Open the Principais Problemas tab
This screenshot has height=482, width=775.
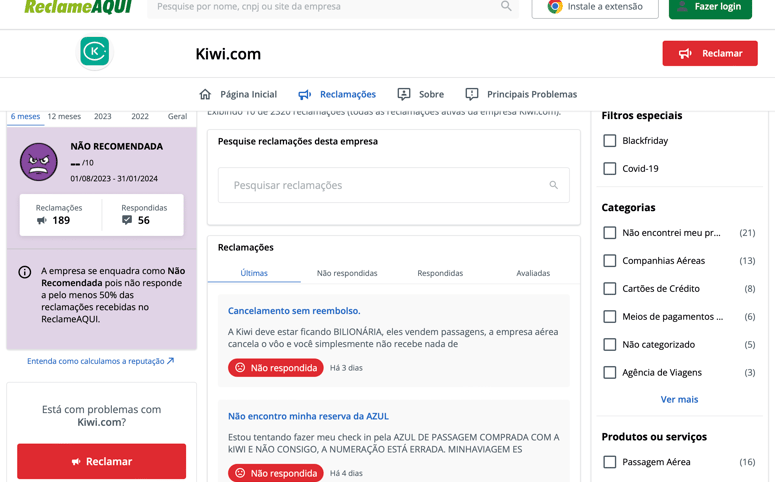(521, 94)
